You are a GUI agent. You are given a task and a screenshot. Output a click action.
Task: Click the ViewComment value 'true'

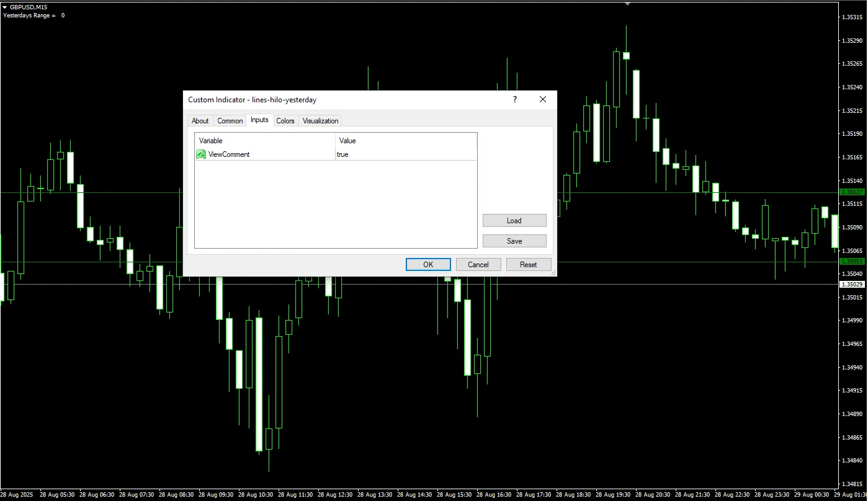(342, 154)
